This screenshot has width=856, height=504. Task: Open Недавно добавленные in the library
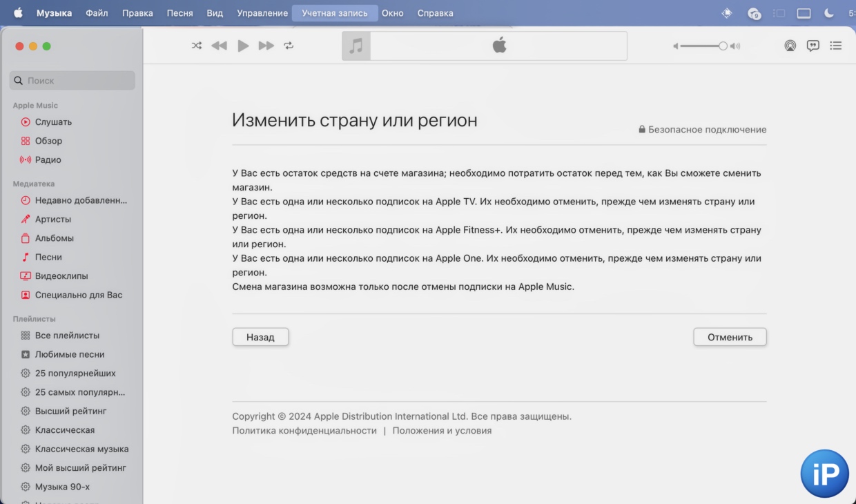[x=72, y=200]
